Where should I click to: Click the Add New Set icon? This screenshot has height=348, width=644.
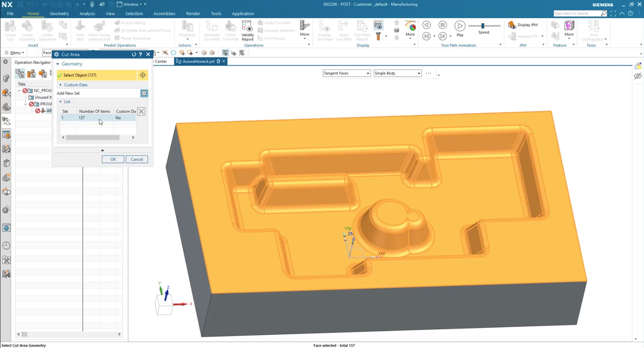click(144, 93)
